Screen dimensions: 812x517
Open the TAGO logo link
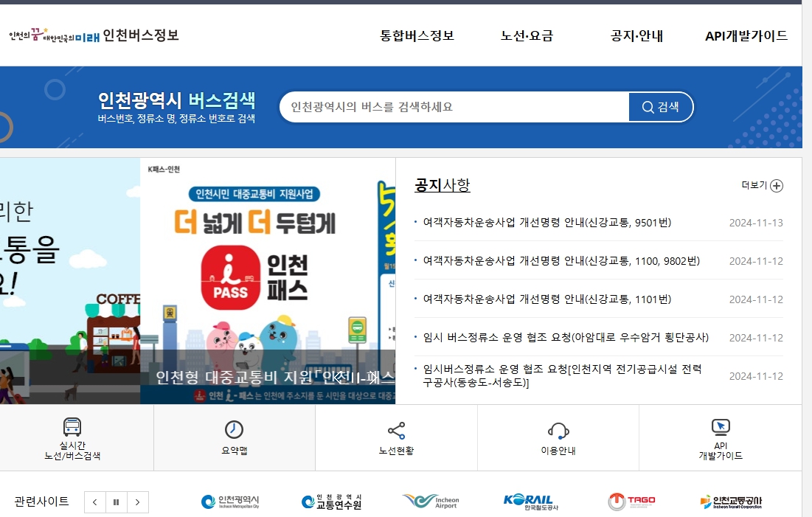click(631, 501)
